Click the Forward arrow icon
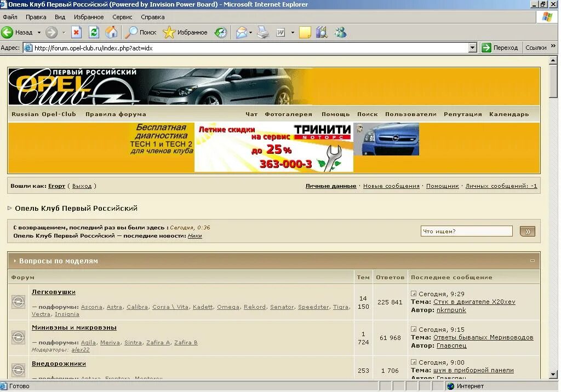Screen dimensions: 561x392 click(x=51, y=32)
